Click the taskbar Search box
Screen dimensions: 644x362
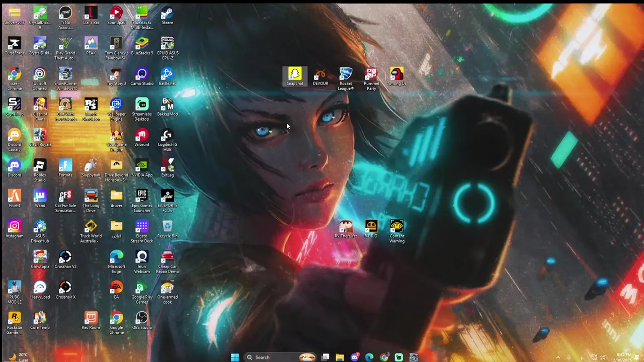pos(281,357)
